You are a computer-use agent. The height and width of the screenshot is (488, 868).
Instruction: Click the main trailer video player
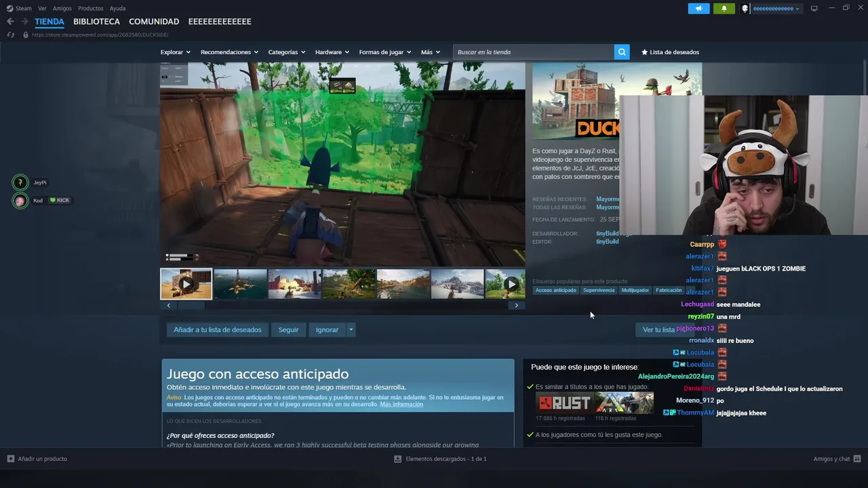pyautogui.click(x=342, y=164)
